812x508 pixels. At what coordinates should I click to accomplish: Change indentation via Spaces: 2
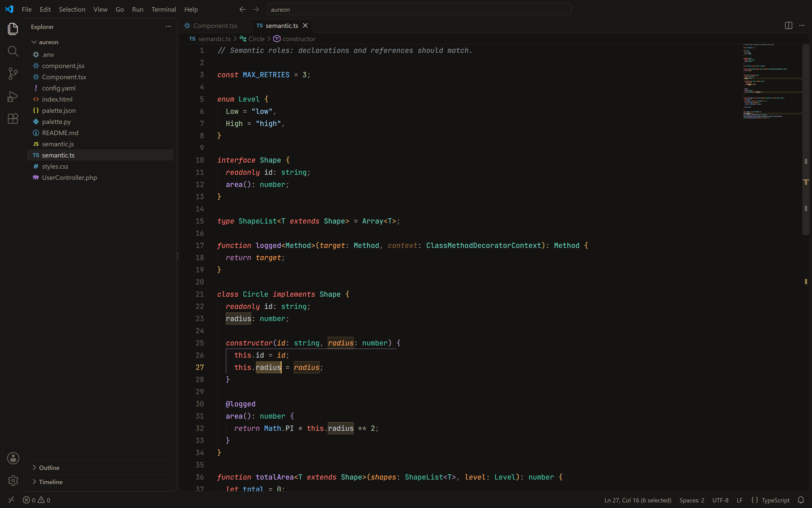[x=692, y=500]
